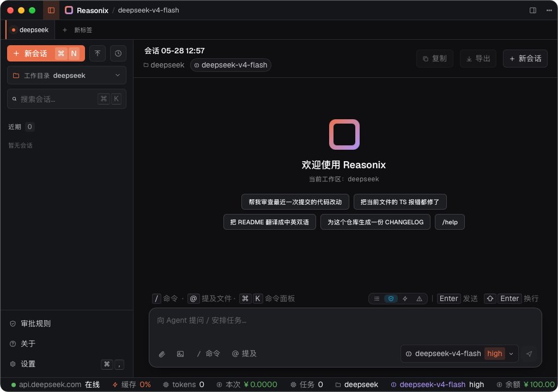Select the shield approval mode icon

click(391, 299)
